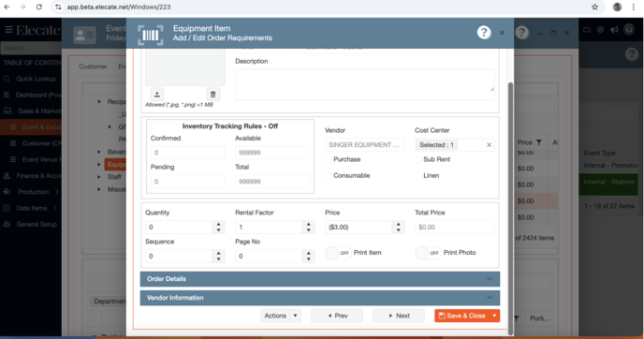Screen dimensions: 644x339
Task: Increase the Price value
Action: coord(398,225)
